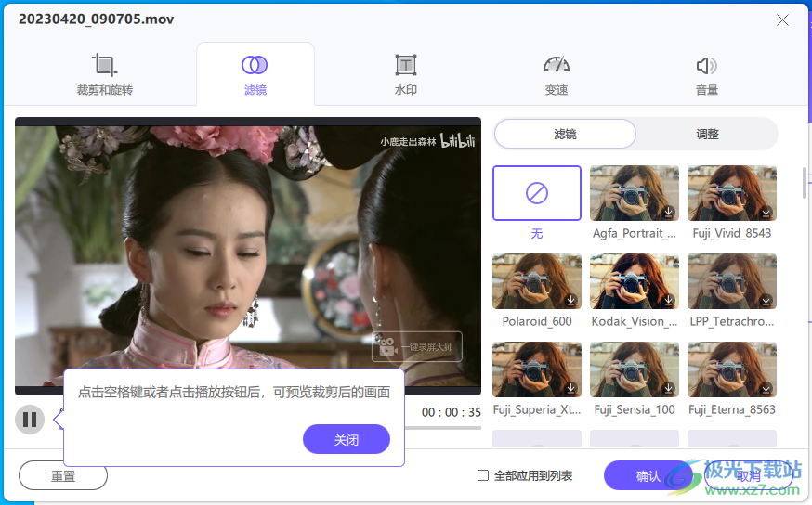
Task: Open the 水印 watermark tab
Action: point(405,75)
